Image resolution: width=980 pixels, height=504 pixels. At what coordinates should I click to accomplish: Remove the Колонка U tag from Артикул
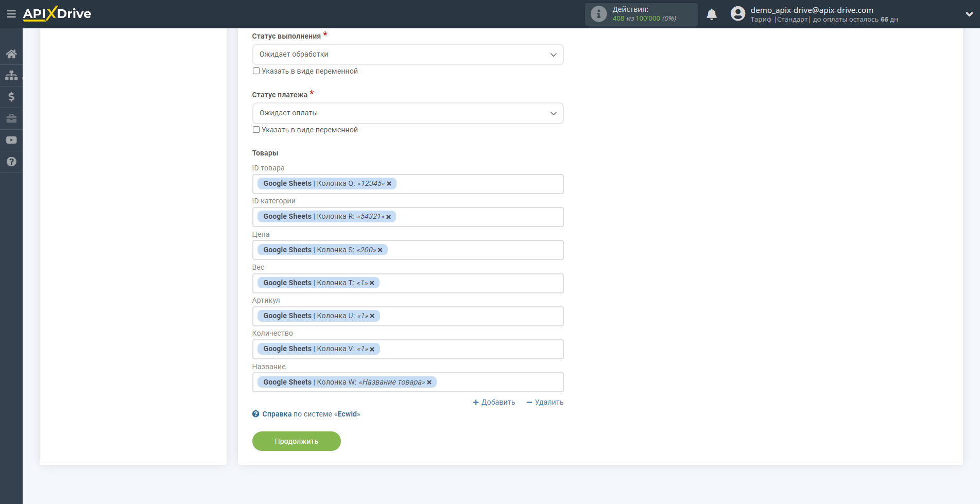click(372, 316)
